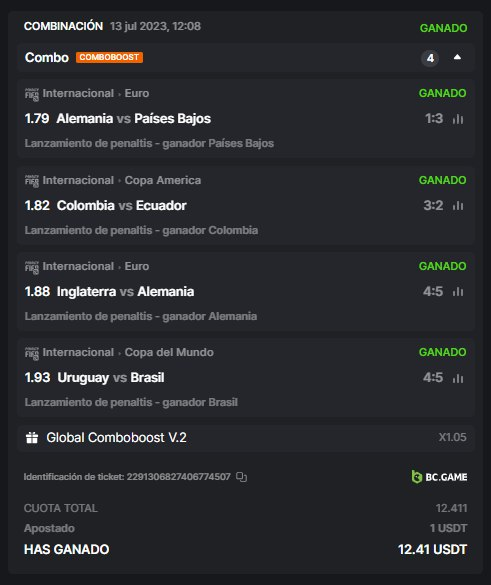491x585 pixels.
Task: Open stats icon for Uruguay vs Brasil
Action: pos(458,378)
